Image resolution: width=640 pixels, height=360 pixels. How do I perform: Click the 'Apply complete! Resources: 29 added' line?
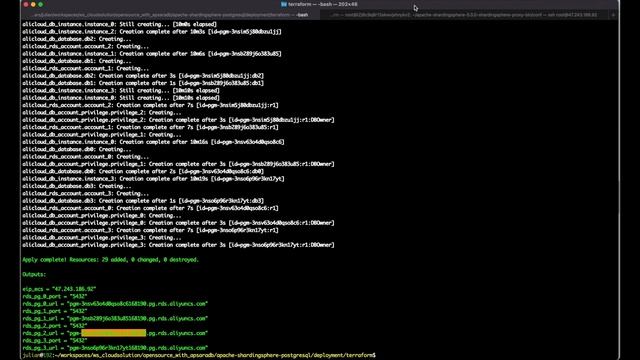(x=110, y=260)
